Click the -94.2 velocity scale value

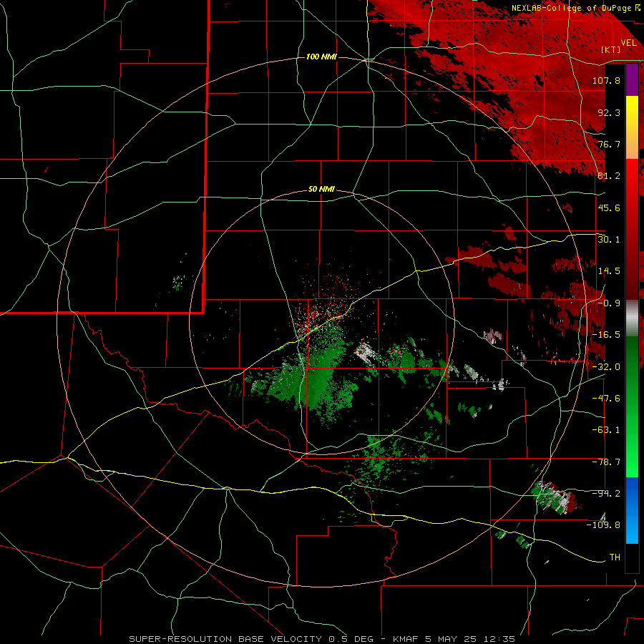point(606,493)
